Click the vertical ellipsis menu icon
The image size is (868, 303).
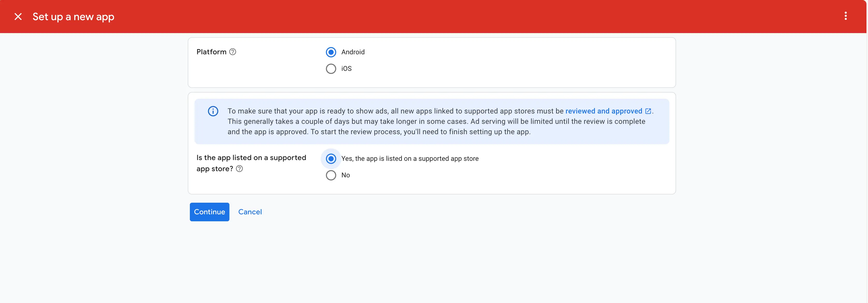tap(847, 16)
